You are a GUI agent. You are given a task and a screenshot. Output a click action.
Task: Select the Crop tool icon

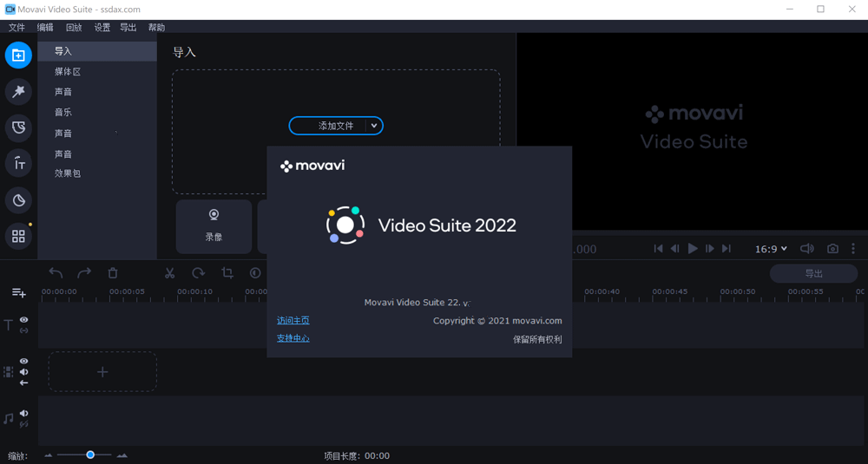pos(227,272)
